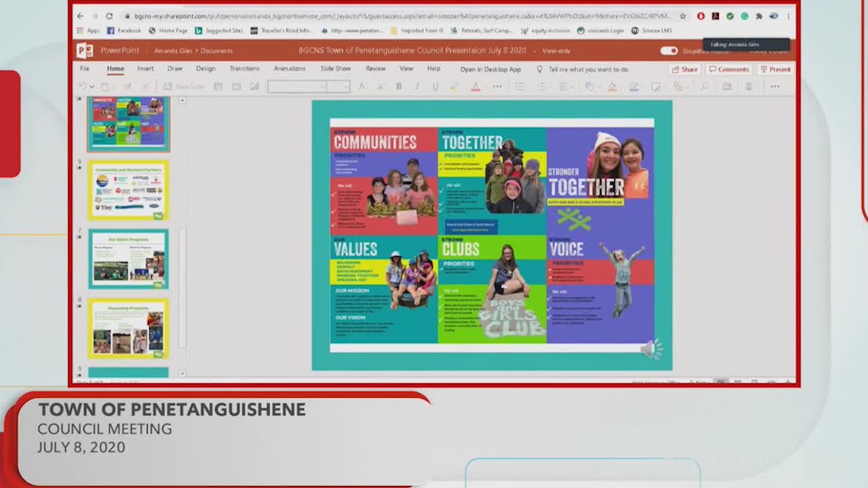
Task: Click the Share button
Action: 684,69
